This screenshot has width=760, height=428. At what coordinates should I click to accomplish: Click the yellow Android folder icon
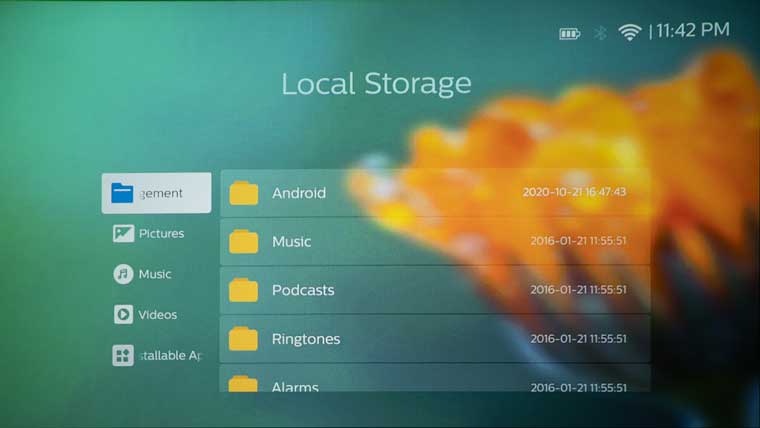244,193
